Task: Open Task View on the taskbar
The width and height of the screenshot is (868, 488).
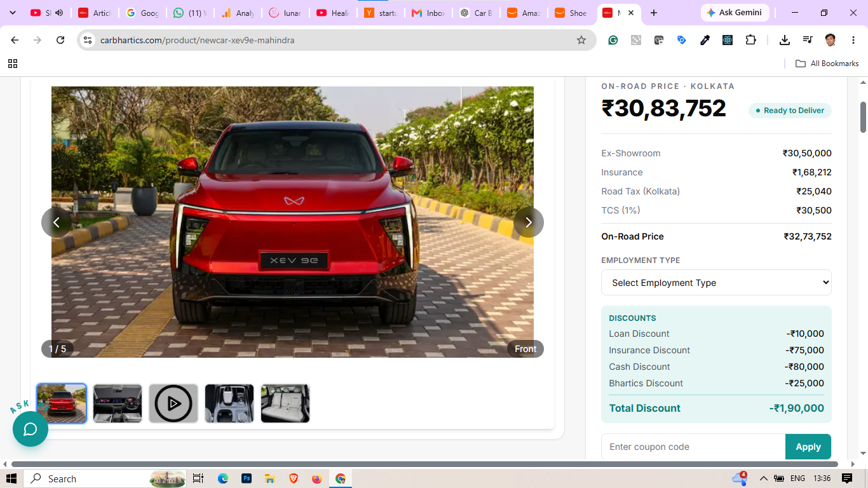Action: 198,478
